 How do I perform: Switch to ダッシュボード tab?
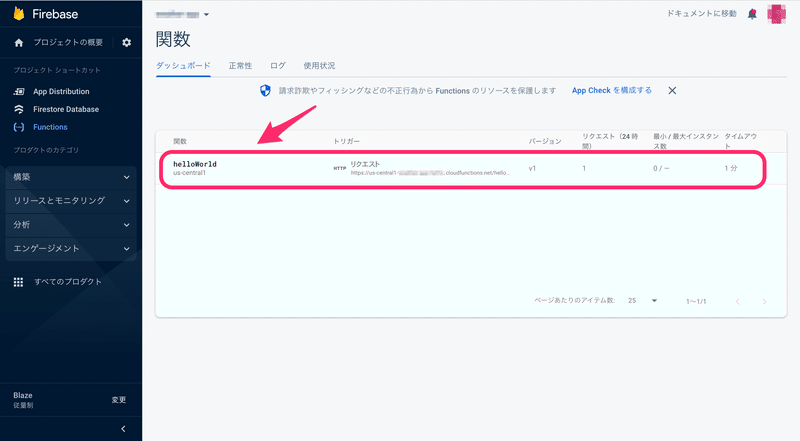[183, 65]
